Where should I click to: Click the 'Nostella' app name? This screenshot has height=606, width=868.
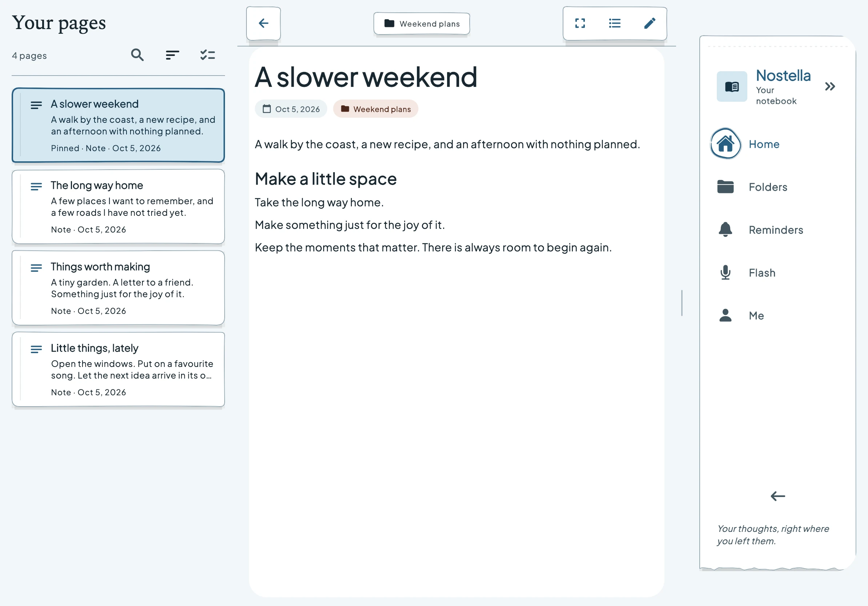tap(783, 76)
